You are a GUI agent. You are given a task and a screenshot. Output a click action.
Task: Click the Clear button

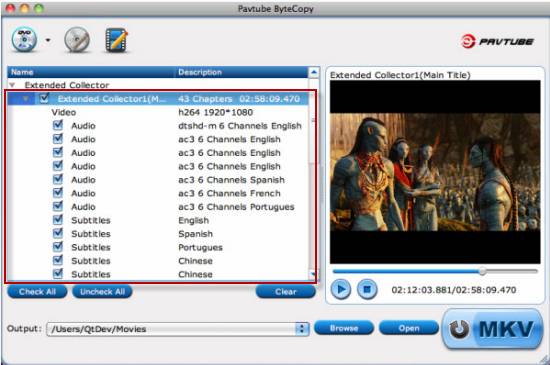pyautogui.click(x=286, y=292)
